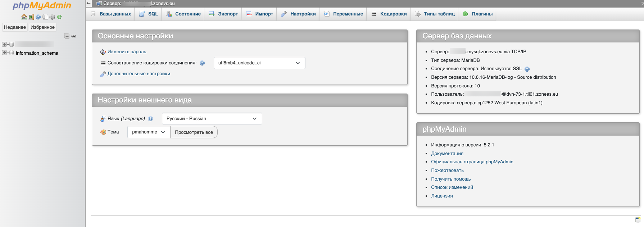This screenshot has width=644, height=227.
Task: Click help icon beside Language label
Action: coord(150,119)
